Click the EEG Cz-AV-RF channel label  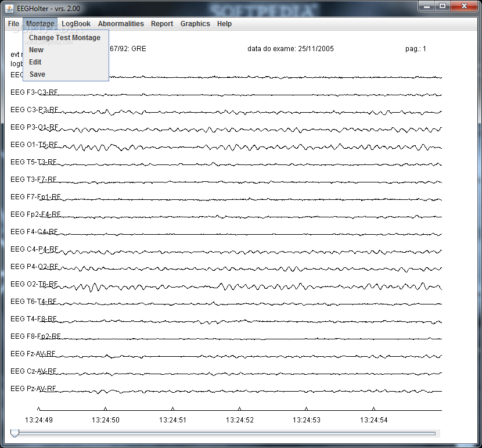[34, 371]
